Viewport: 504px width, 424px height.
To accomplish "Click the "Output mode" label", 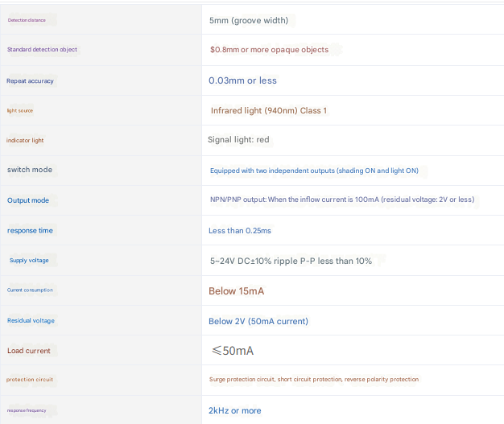I will point(28,200).
